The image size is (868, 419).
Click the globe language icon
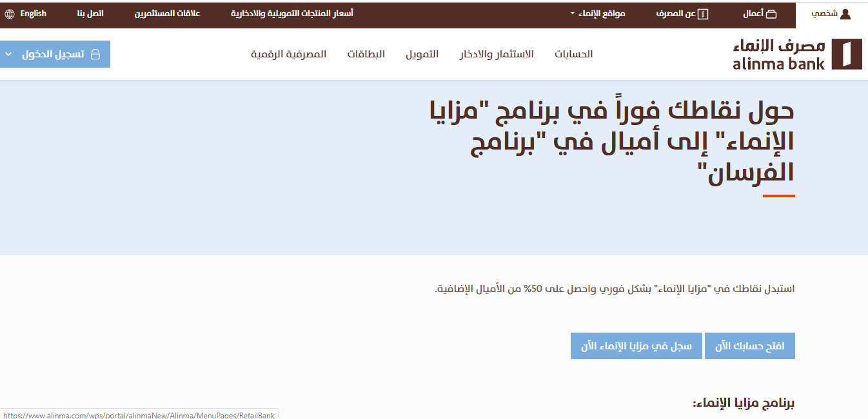pyautogui.click(x=10, y=14)
